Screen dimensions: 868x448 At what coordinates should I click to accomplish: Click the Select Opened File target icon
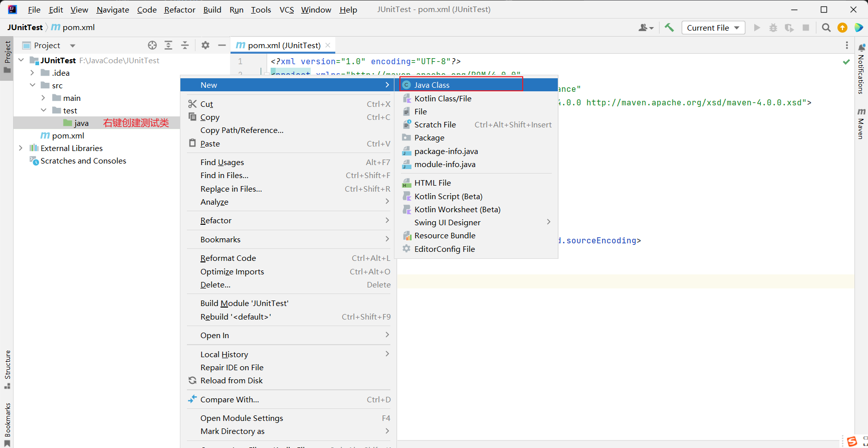152,45
